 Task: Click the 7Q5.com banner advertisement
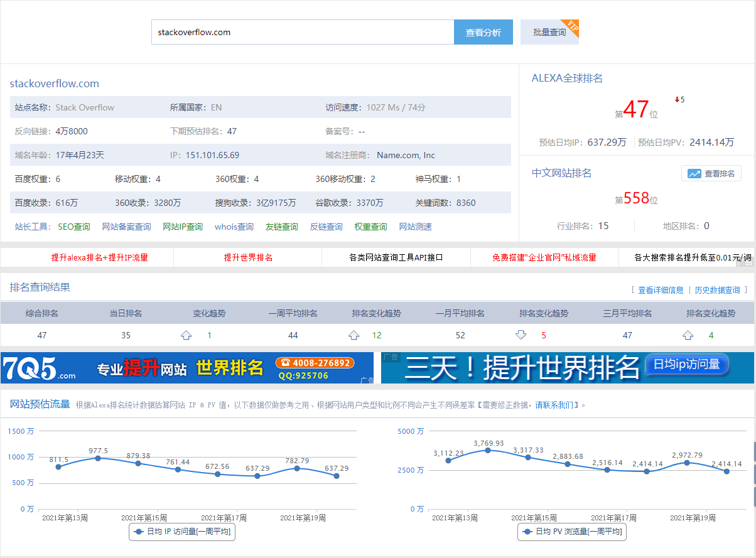pyautogui.click(x=187, y=368)
